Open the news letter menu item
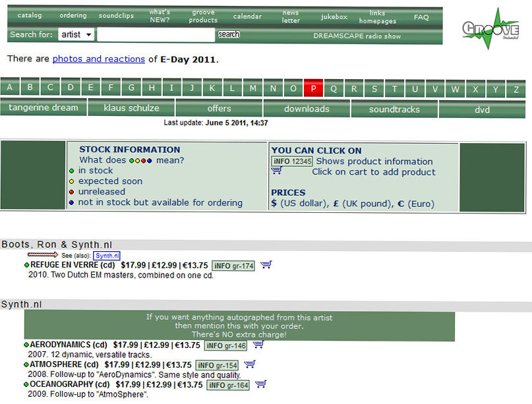 click(x=291, y=16)
